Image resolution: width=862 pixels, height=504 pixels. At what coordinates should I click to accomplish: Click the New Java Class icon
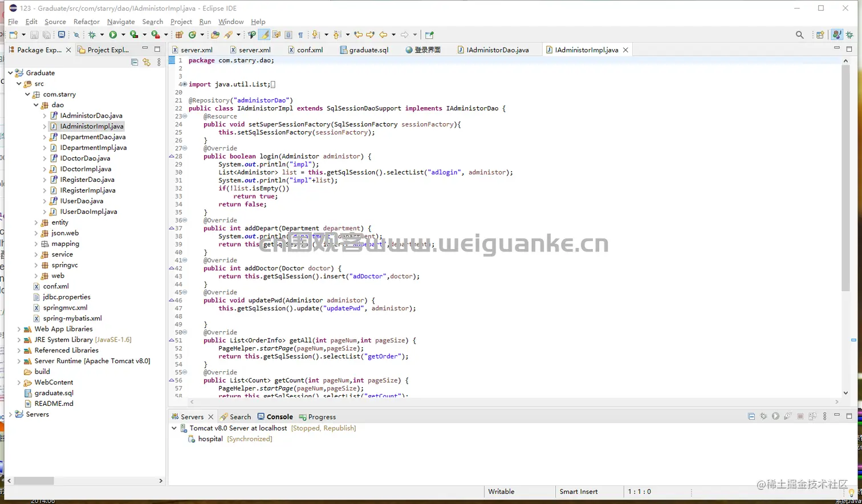click(x=192, y=35)
